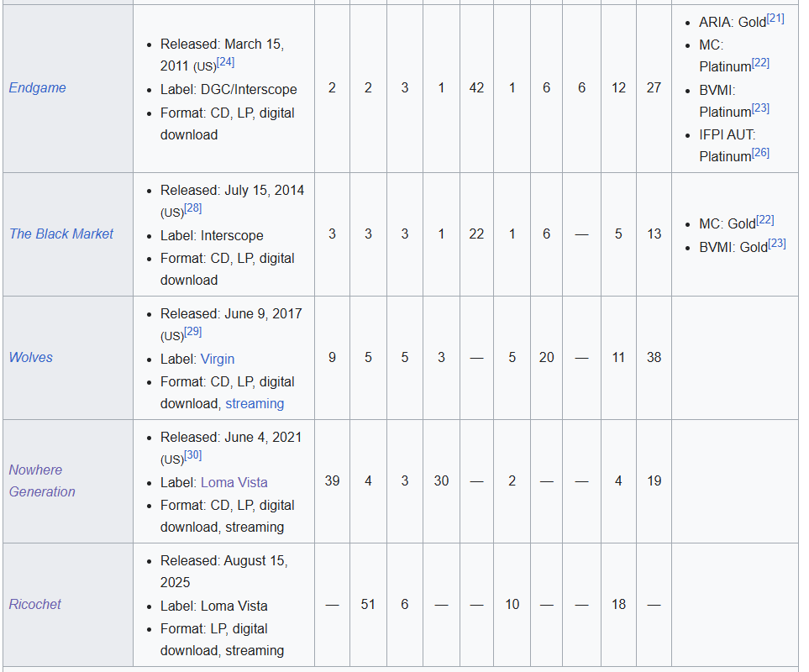This screenshot has width=809, height=672.
Task: Click the 51 chart cell in Ricochet row
Action: (368, 604)
